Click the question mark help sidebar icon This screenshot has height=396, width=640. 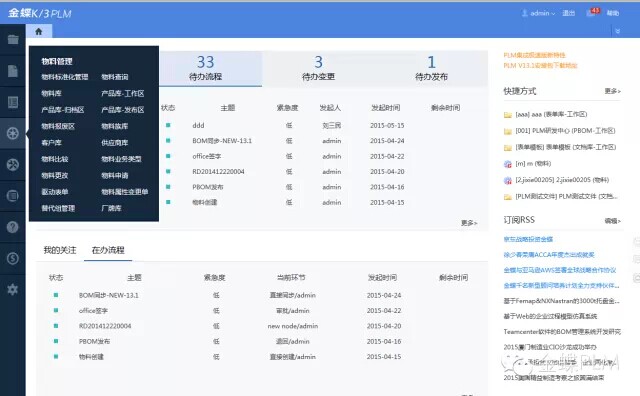[13, 227]
